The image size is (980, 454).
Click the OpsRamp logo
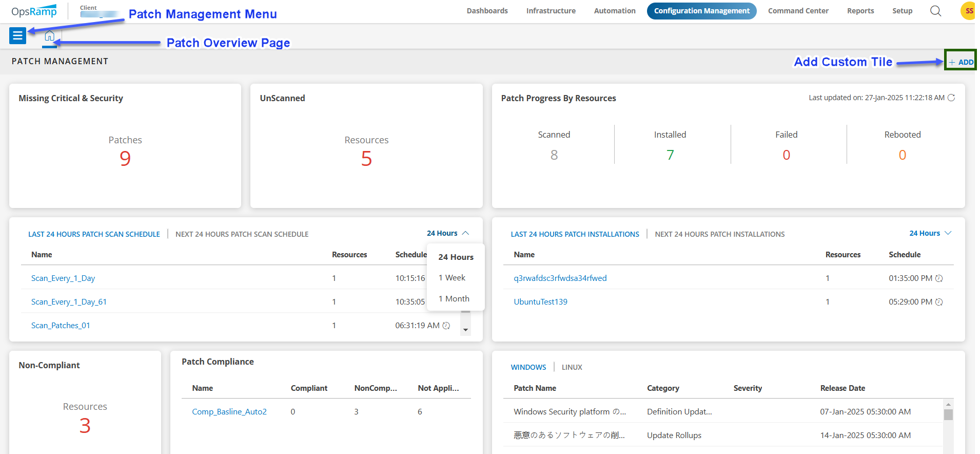point(34,11)
